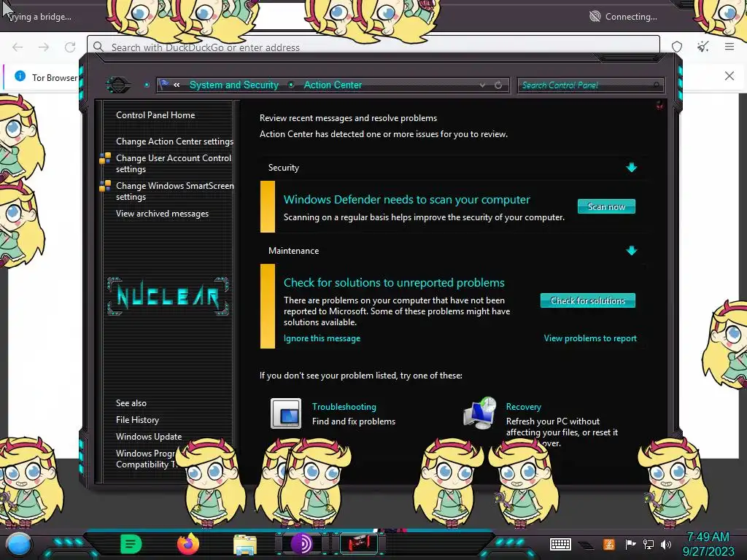
Task: Click the Control Panel back navigation orb
Action: (118, 85)
